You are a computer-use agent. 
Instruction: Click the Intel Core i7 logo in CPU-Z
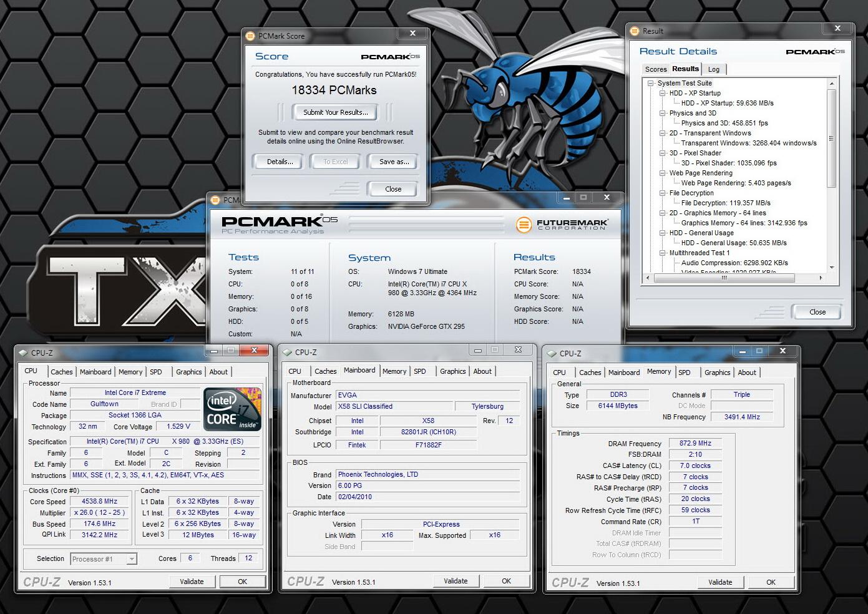(232, 409)
